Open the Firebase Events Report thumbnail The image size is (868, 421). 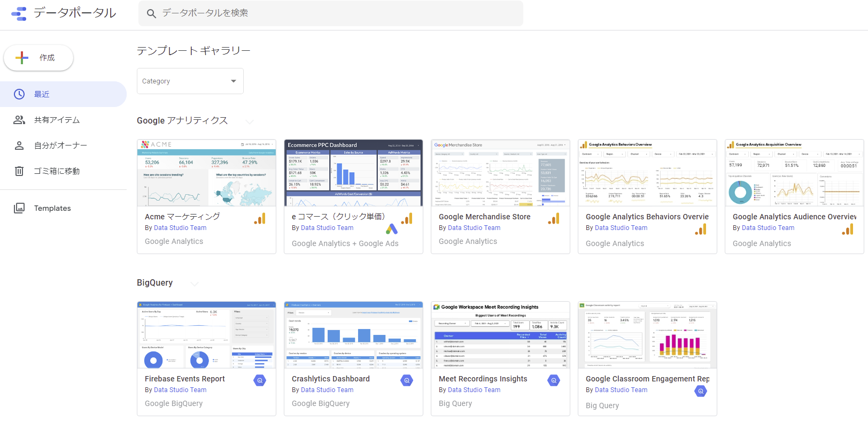(206, 335)
